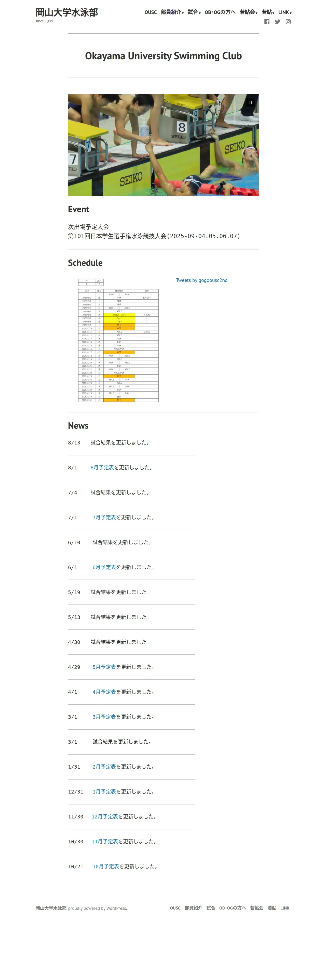Open the 10月予定表 news link
The width and height of the screenshot is (327, 980).
[x=106, y=866]
